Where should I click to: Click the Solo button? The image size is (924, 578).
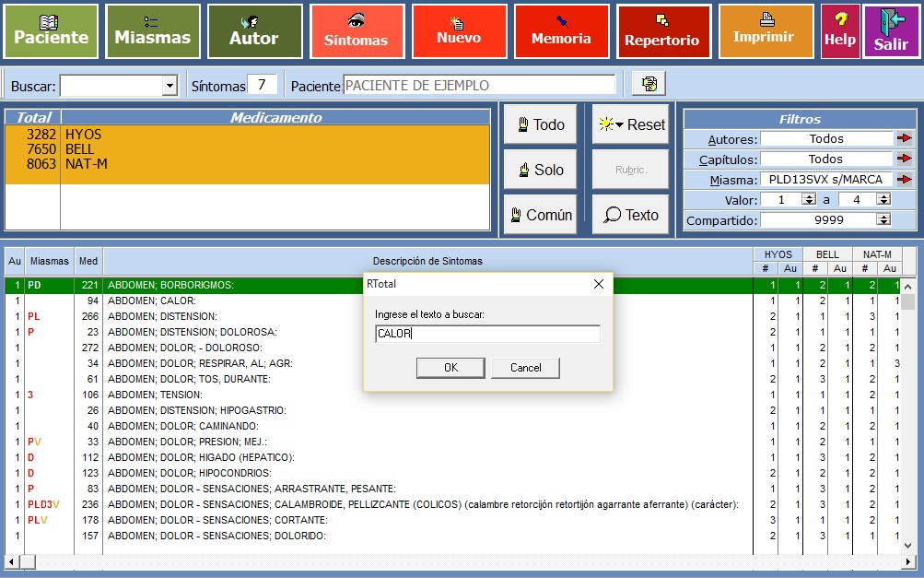coord(540,170)
